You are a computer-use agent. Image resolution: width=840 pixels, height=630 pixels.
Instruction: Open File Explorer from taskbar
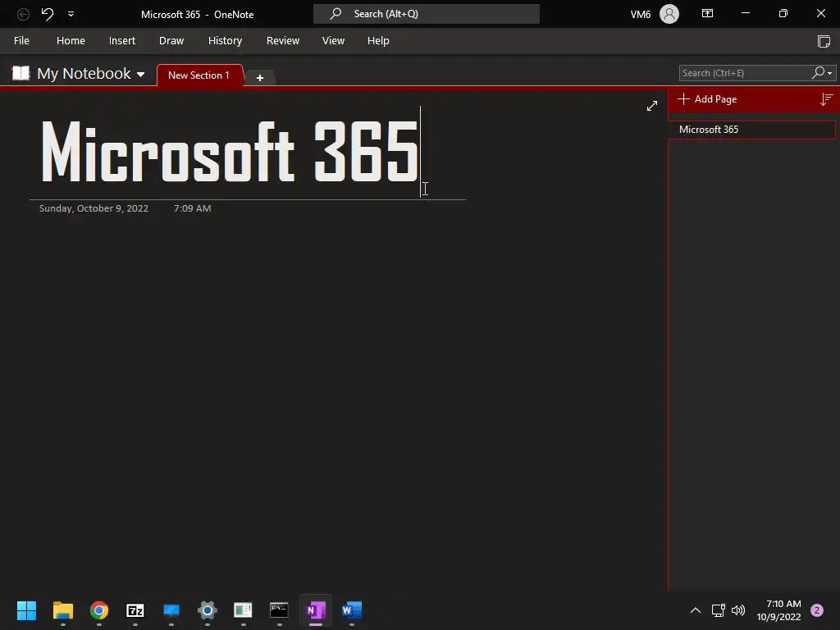click(x=62, y=610)
